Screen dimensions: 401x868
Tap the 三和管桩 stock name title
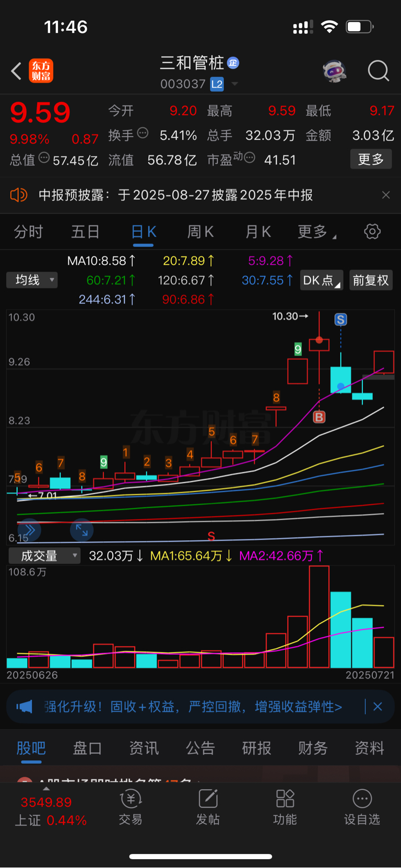192,63
